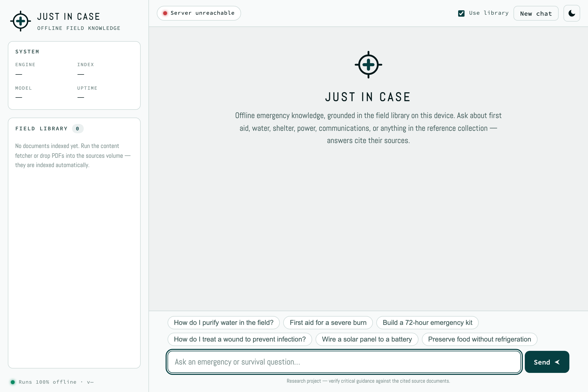Pick the 'First aid for a severe burn' suggestion

coord(328,322)
